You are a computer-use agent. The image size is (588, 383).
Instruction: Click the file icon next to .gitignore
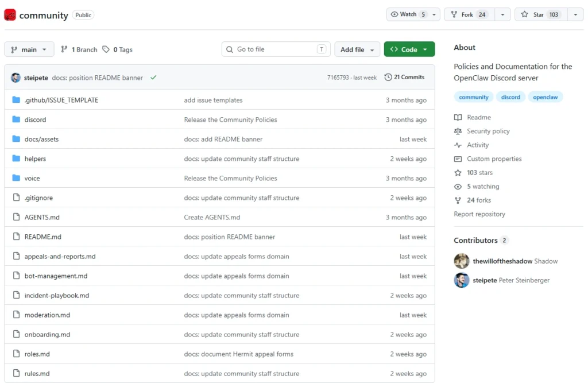16,198
